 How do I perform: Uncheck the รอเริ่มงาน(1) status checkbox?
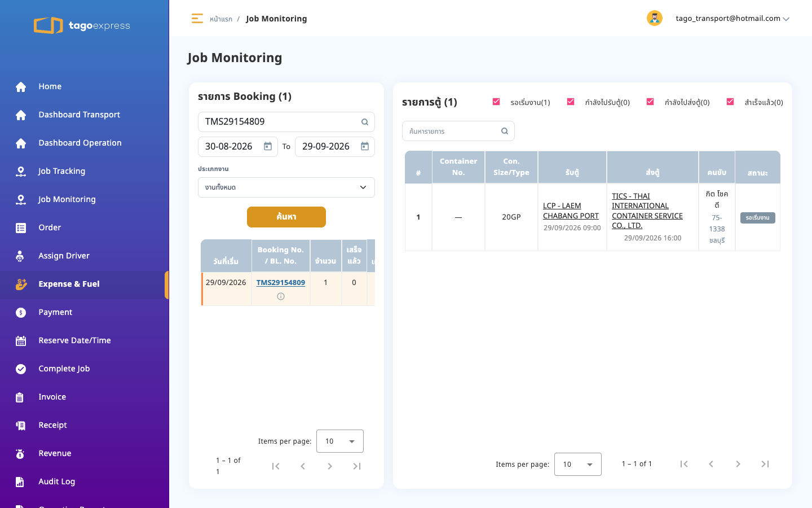pos(496,102)
